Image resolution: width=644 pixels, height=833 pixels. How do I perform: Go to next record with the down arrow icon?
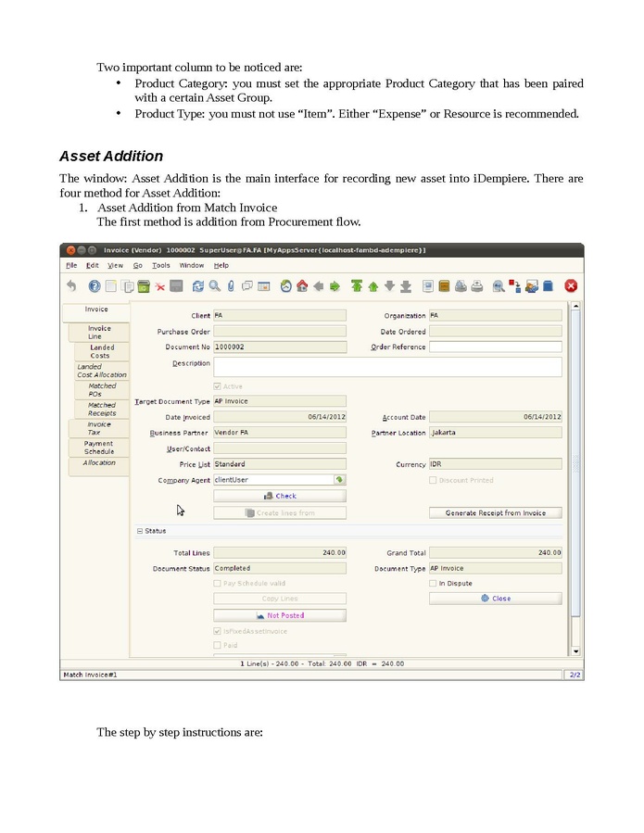coord(390,286)
